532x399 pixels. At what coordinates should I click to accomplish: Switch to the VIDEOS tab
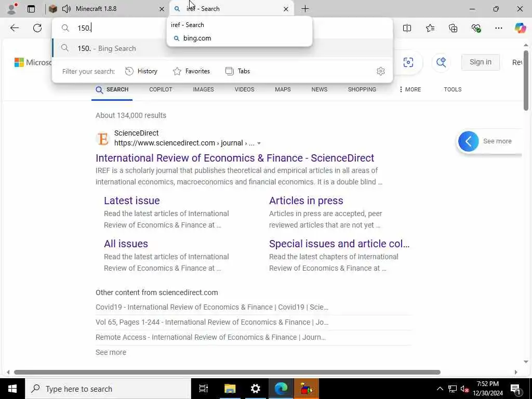coord(244,89)
